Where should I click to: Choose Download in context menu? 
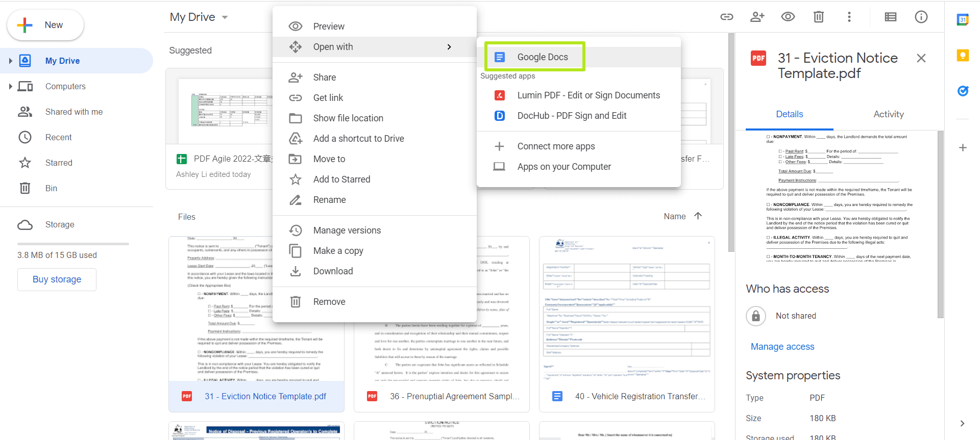375,271
